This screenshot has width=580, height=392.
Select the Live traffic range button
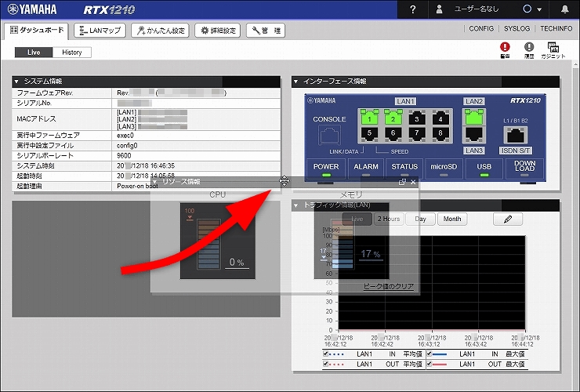point(357,219)
